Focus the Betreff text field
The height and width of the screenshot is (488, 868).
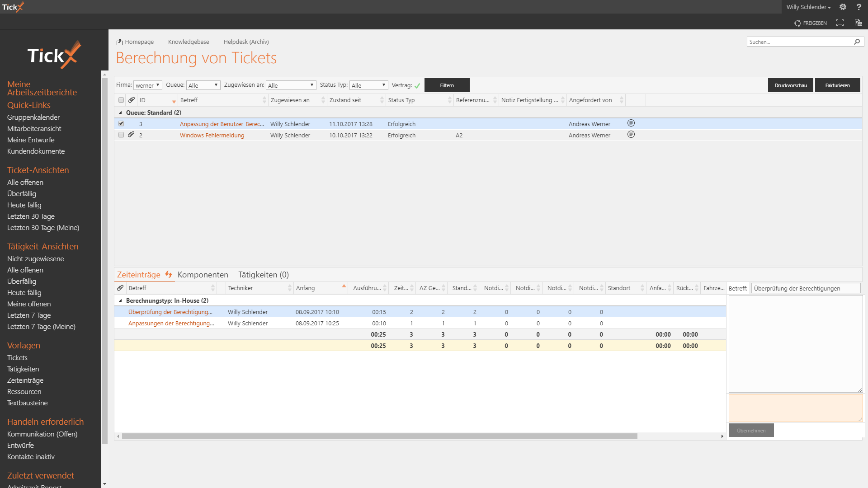pyautogui.click(x=806, y=288)
